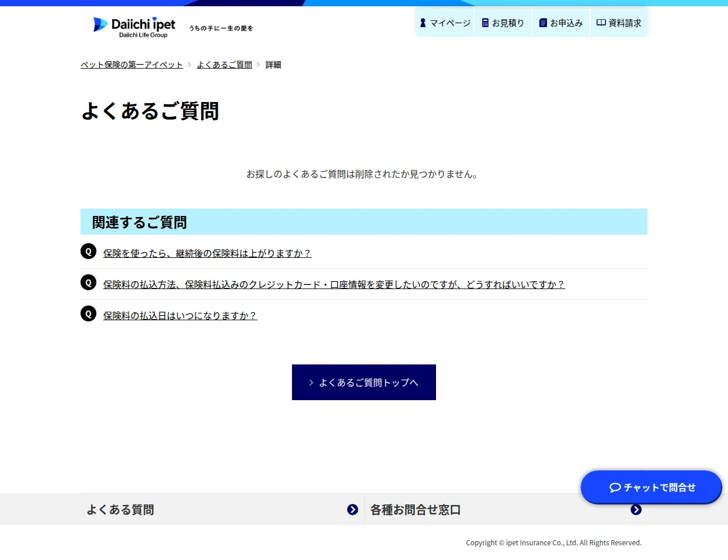Go to ペット保険の第一アイペット breadcrumb
The image size is (728, 560).
pyautogui.click(x=132, y=65)
